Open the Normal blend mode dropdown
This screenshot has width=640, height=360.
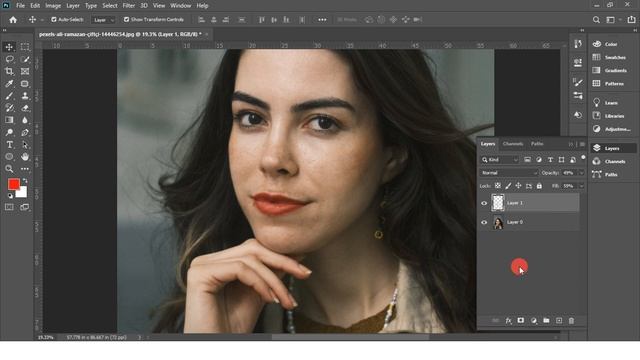pos(509,173)
